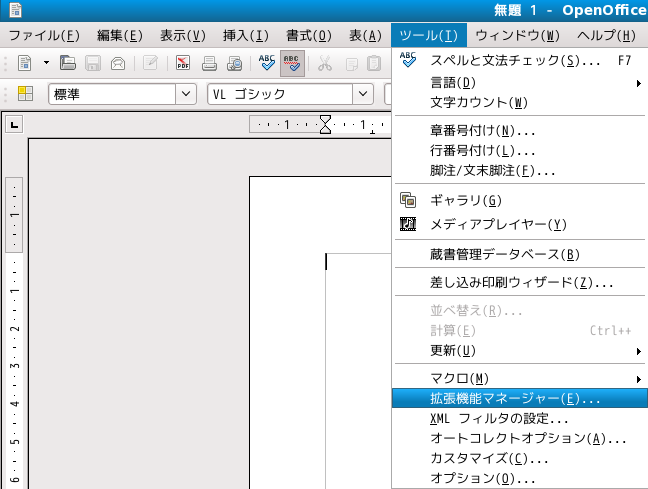Select XML フィルタの設定 entry
This screenshot has width=648, height=489.
click(x=520, y=419)
